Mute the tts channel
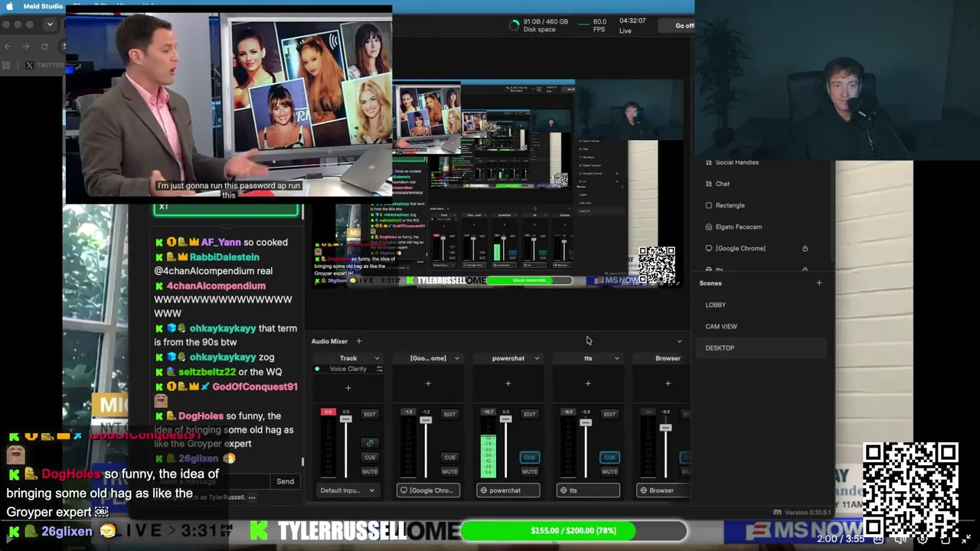Viewport: 980px width, 551px height. [609, 471]
